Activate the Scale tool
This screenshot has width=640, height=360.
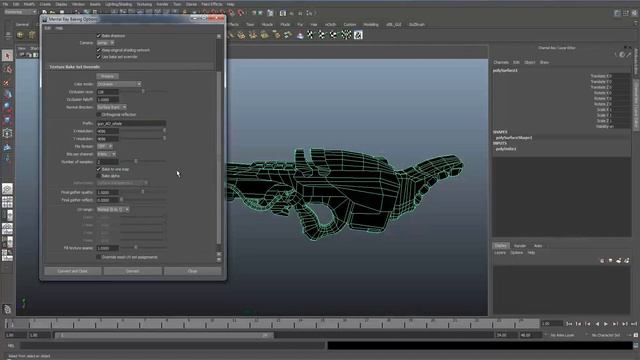[7, 120]
